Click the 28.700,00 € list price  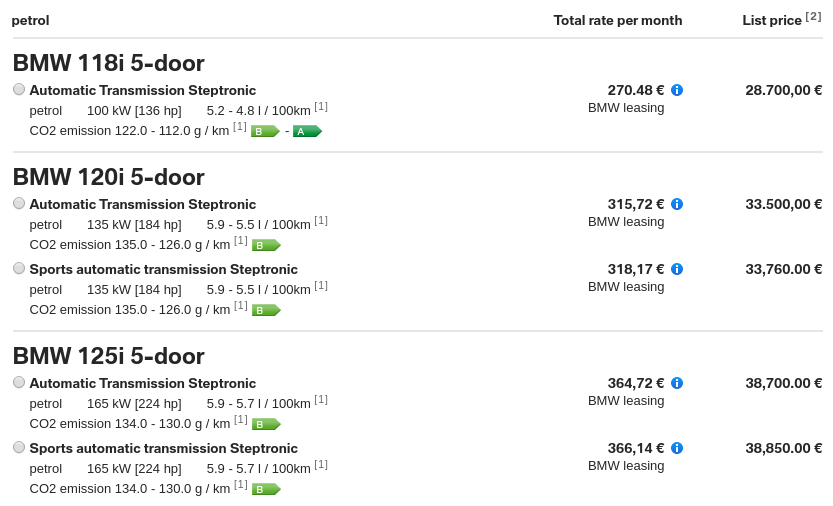(x=783, y=90)
